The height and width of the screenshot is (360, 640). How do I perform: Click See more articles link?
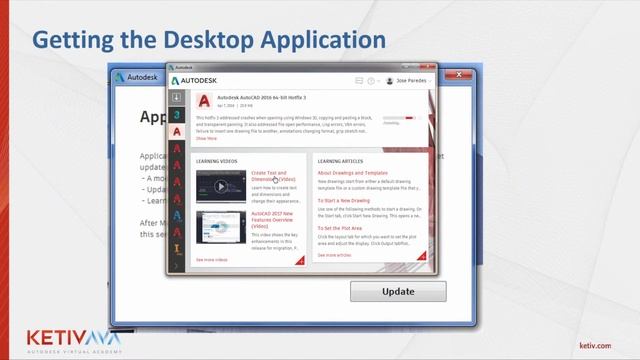point(334,255)
